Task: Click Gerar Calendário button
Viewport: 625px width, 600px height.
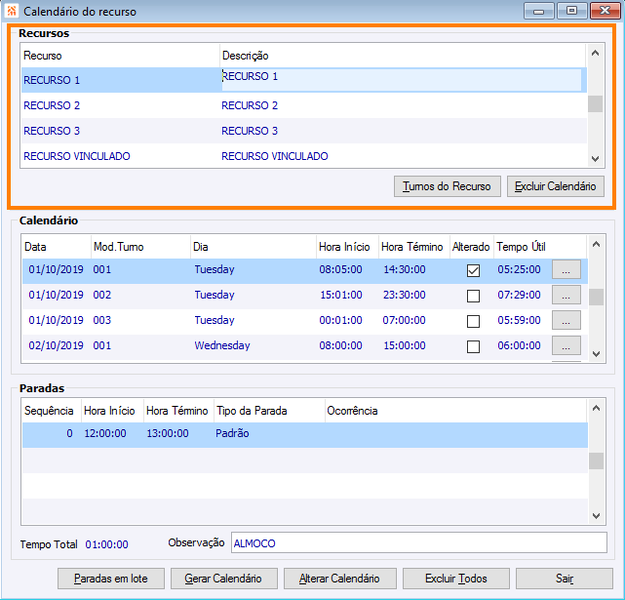Action: tap(224, 578)
